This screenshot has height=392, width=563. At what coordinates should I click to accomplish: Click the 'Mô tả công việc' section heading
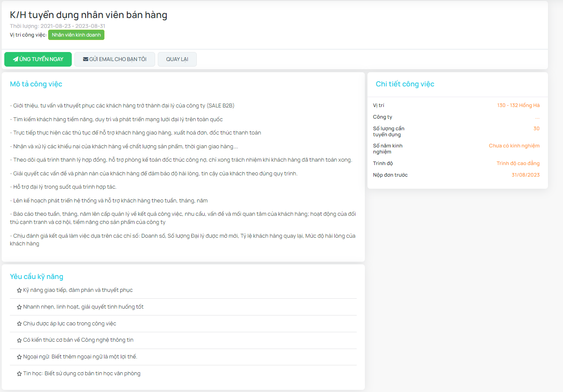[36, 84]
